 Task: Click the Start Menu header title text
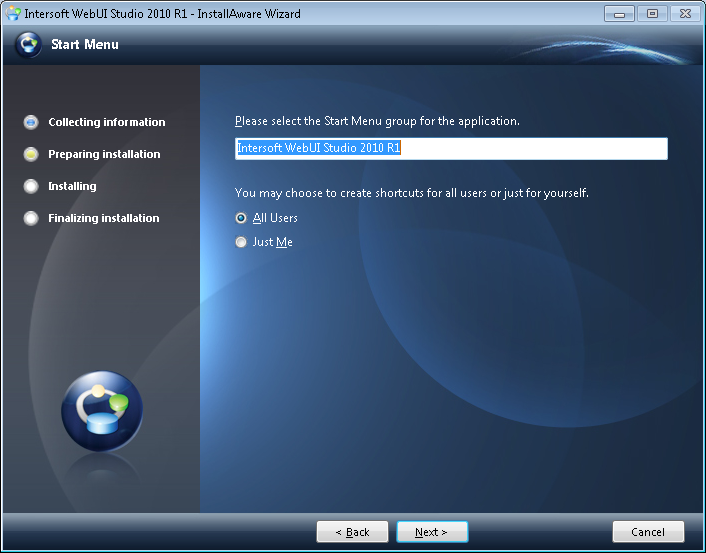tap(85, 44)
